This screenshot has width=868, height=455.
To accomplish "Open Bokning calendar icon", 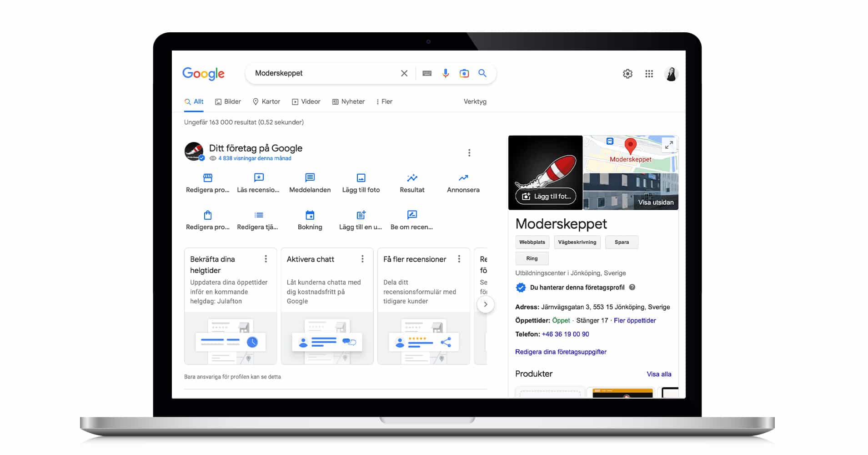I will (310, 215).
